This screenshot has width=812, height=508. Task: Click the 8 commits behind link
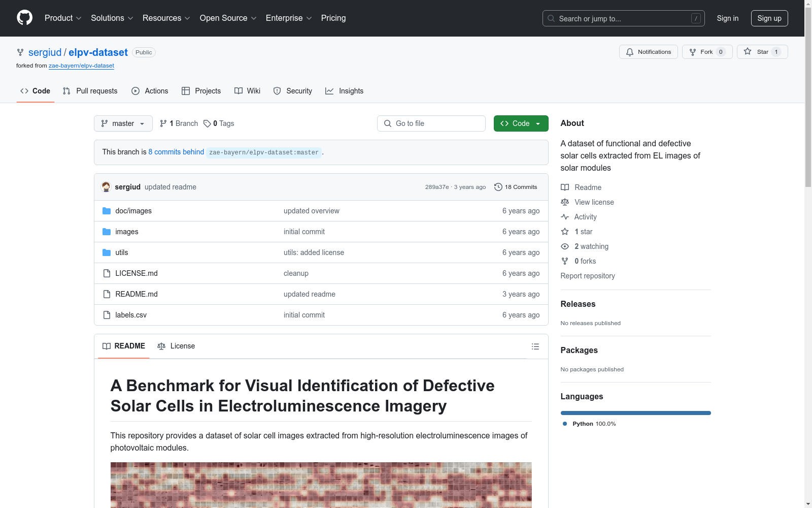(176, 152)
